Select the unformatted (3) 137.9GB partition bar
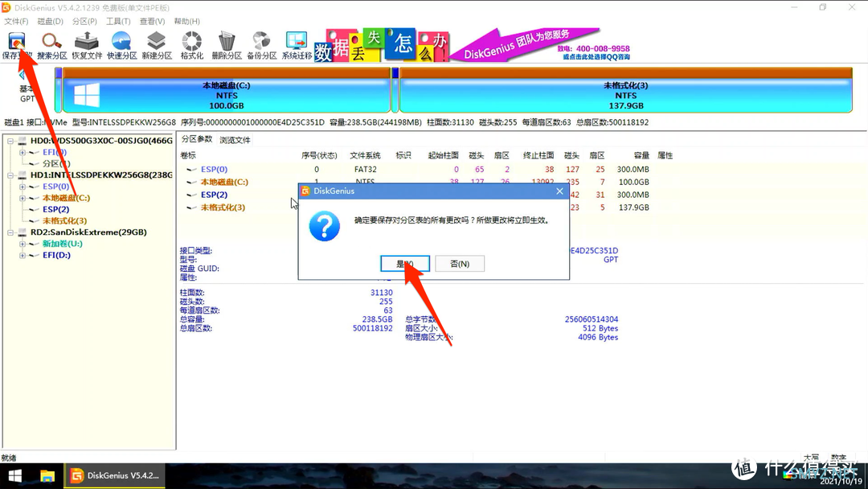 [625, 90]
